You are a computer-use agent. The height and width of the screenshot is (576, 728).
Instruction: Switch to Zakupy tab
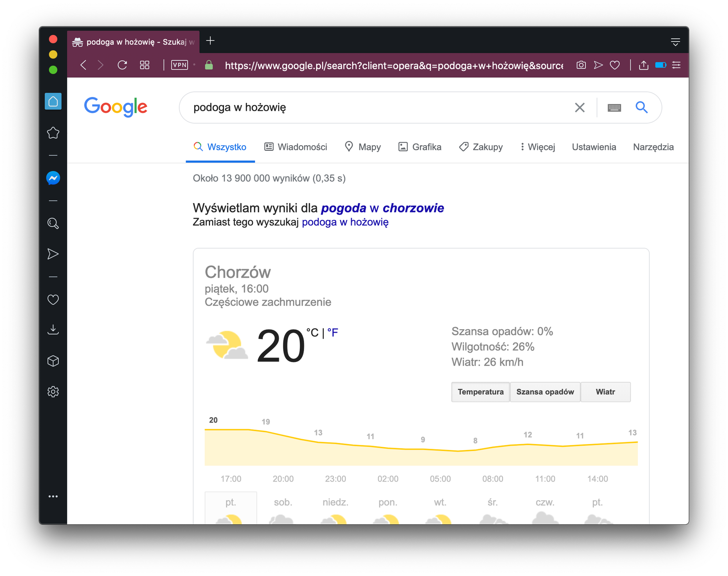coord(481,147)
